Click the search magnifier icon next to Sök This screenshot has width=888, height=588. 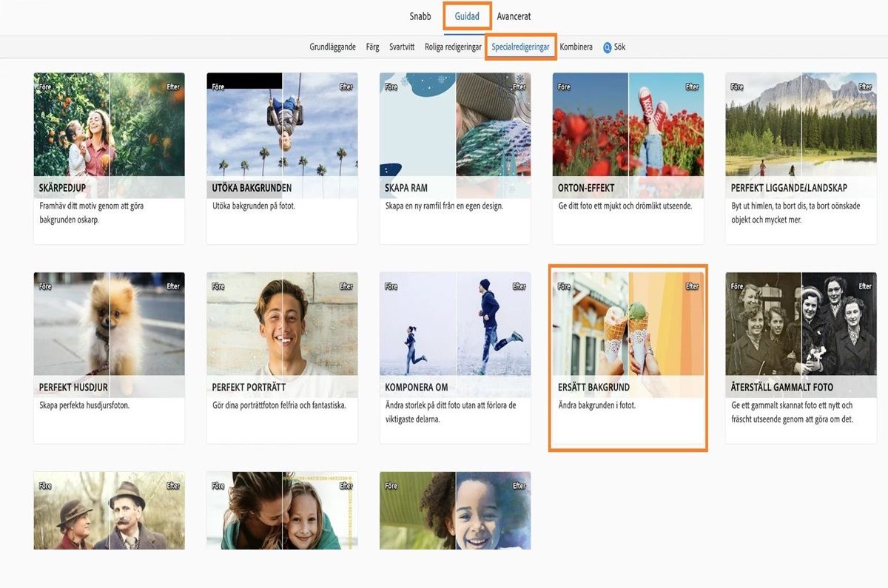pyautogui.click(x=608, y=47)
